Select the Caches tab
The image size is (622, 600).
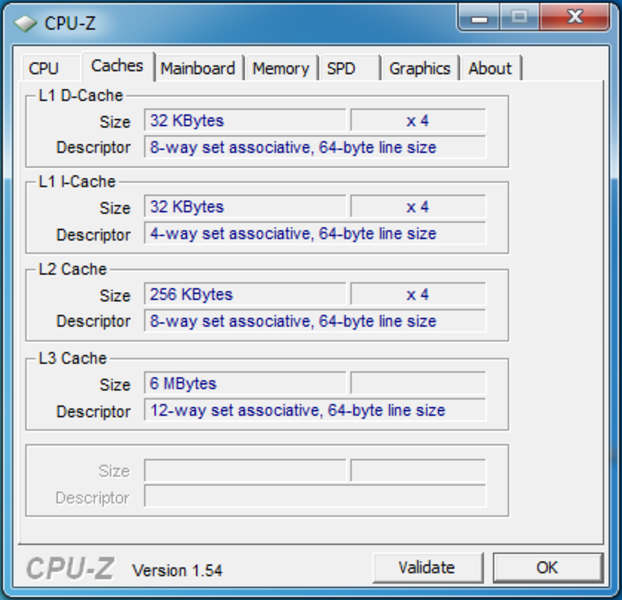coord(117,66)
